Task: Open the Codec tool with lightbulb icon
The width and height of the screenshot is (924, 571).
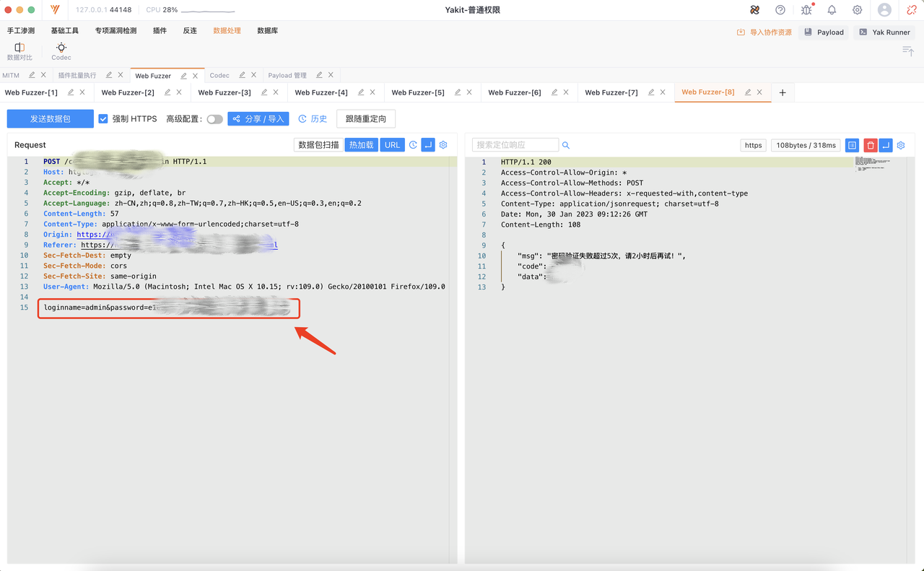Action: click(x=61, y=51)
